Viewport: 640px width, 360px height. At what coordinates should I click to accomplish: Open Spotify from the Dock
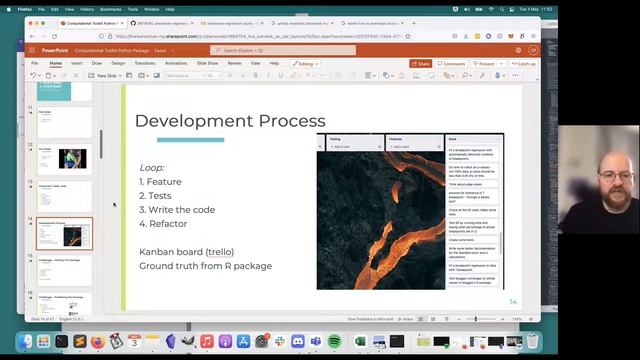click(335, 341)
